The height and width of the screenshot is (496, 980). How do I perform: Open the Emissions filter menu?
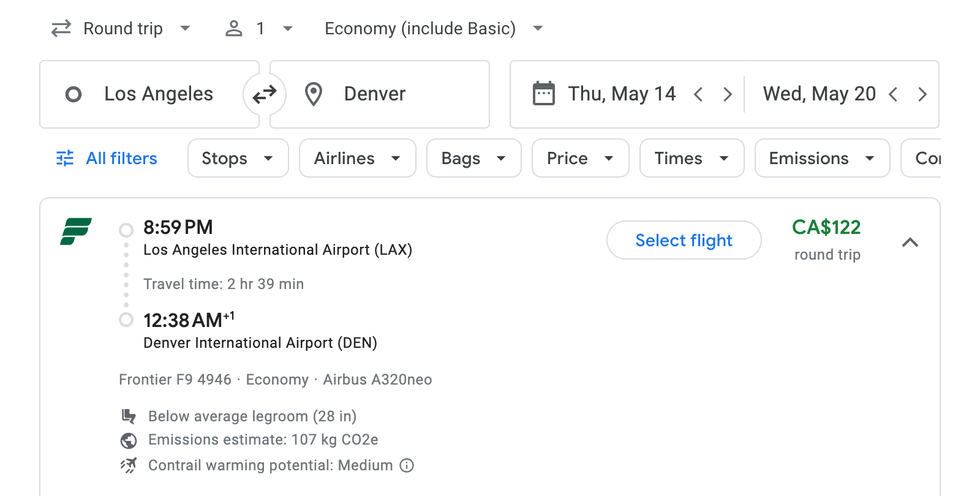821,158
